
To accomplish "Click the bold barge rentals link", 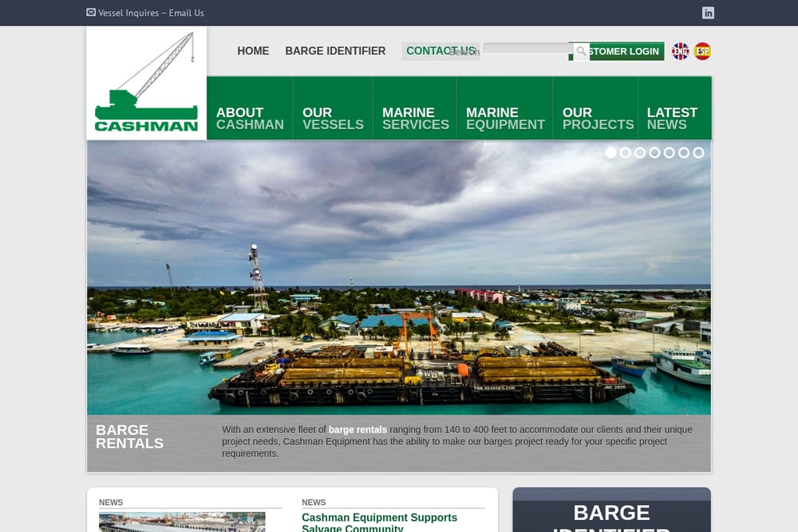I will 358,430.
